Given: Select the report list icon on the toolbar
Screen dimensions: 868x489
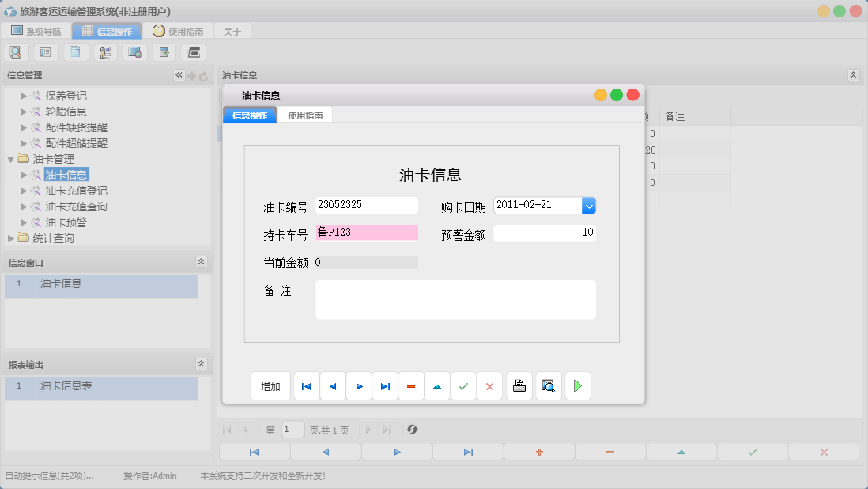Looking at the screenshot, I should pyautogui.click(x=45, y=51).
